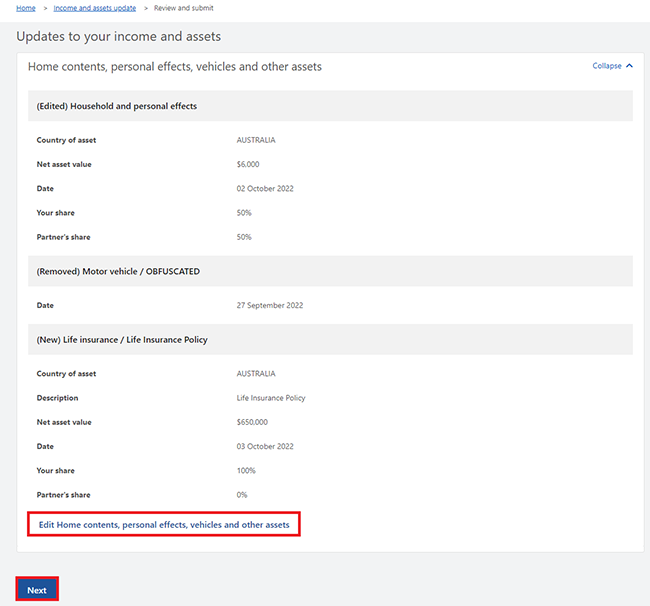Click the 100% your share value

click(246, 470)
